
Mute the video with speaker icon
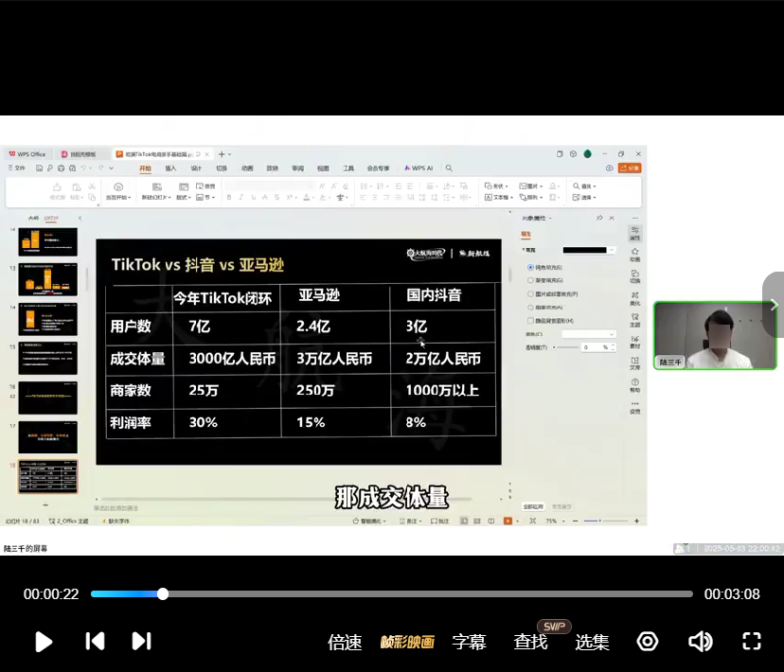tap(700, 642)
